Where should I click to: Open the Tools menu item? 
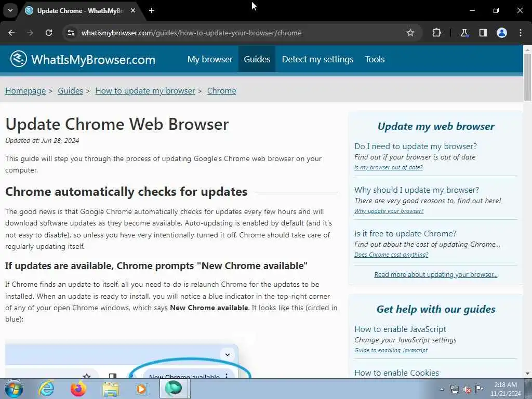pos(375,59)
